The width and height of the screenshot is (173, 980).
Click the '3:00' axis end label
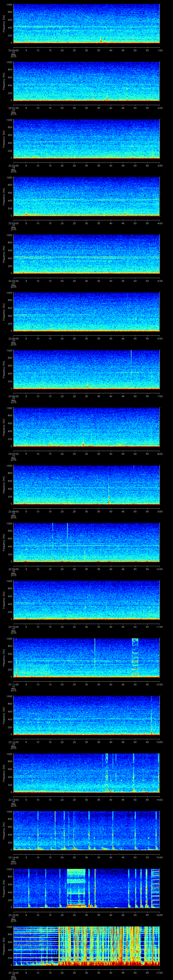coord(160,165)
